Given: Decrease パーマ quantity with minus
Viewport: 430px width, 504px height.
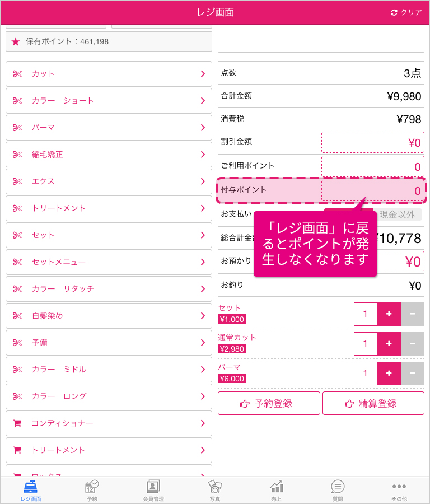Looking at the screenshot, I should 413,373.
